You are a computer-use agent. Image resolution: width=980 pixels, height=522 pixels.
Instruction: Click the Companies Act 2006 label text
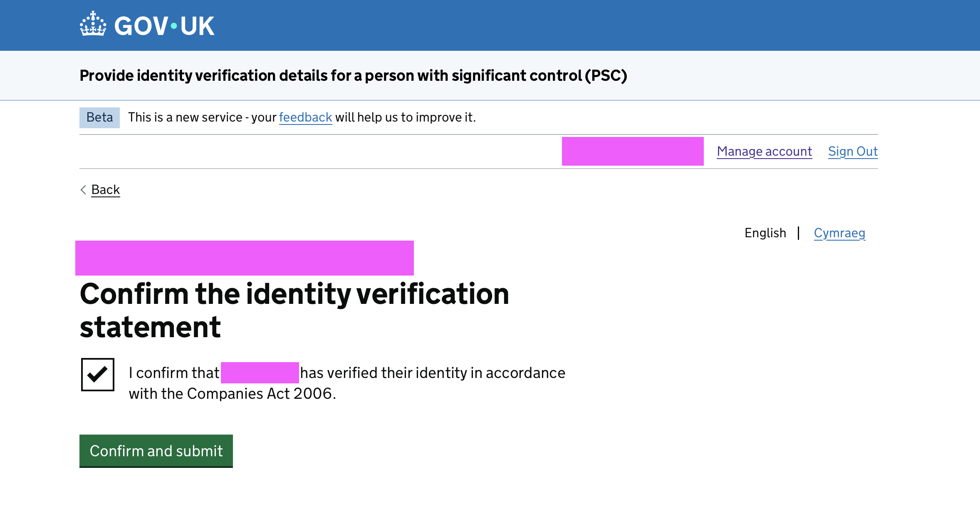pos(261,394)
